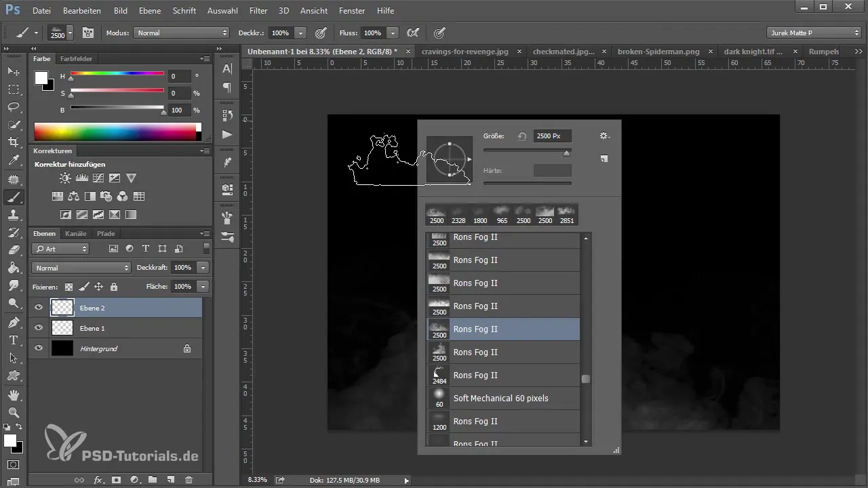Open the Fluss flow dropdown arrow
The width and height of the screenshot is (868, 488).
click(393, 33)
